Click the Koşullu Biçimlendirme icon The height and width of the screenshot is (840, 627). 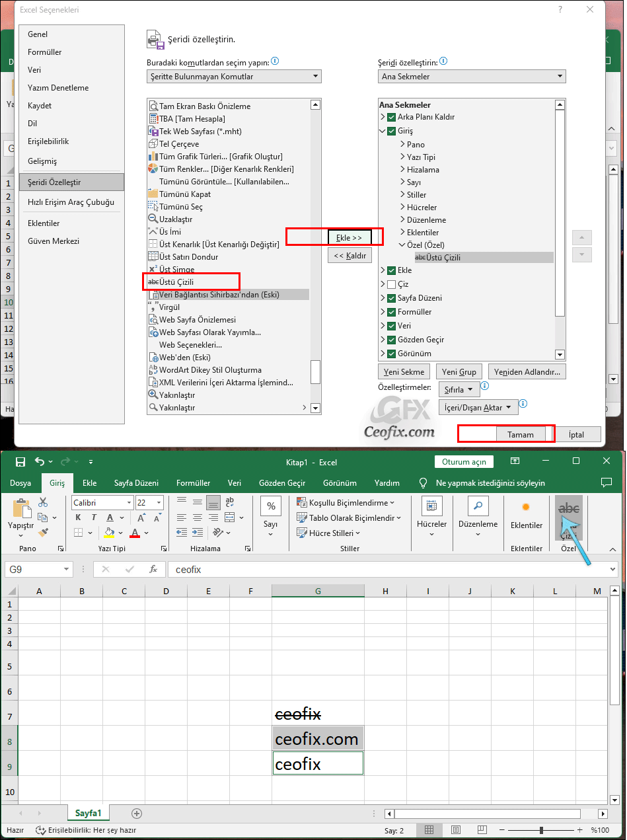tap(302, 503)
